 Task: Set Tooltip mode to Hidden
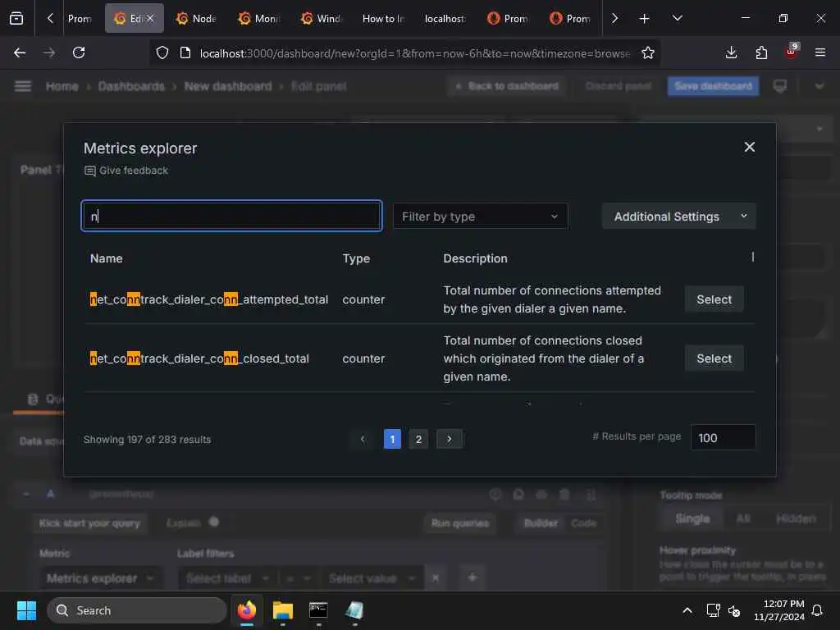796,518
